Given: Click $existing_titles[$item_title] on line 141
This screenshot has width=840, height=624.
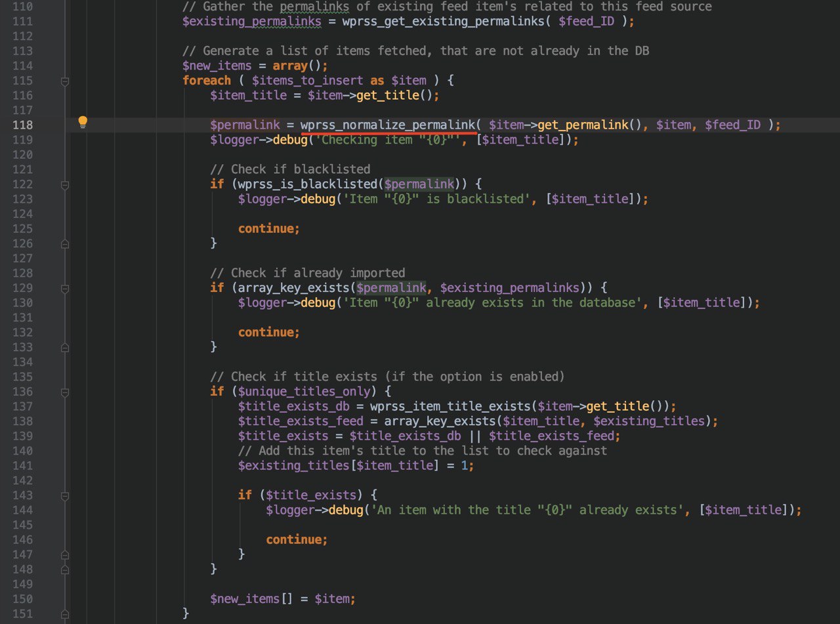Looking at the screenshot, I should [339, 465].
